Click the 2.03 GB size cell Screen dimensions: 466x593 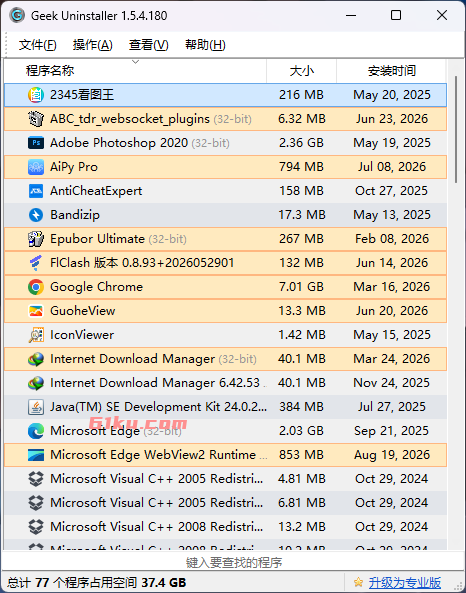click(x=301, y=431)
